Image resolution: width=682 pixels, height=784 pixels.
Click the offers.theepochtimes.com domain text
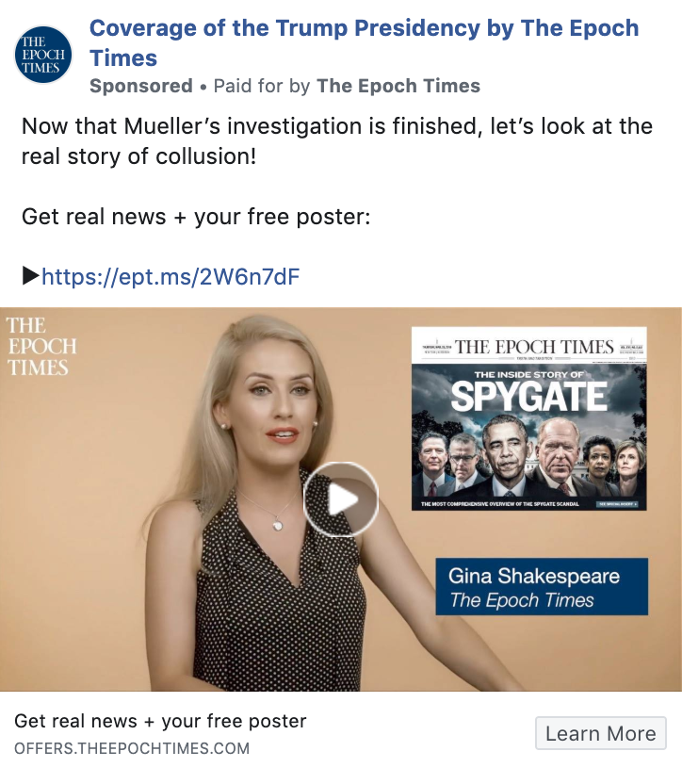point(132,749)
